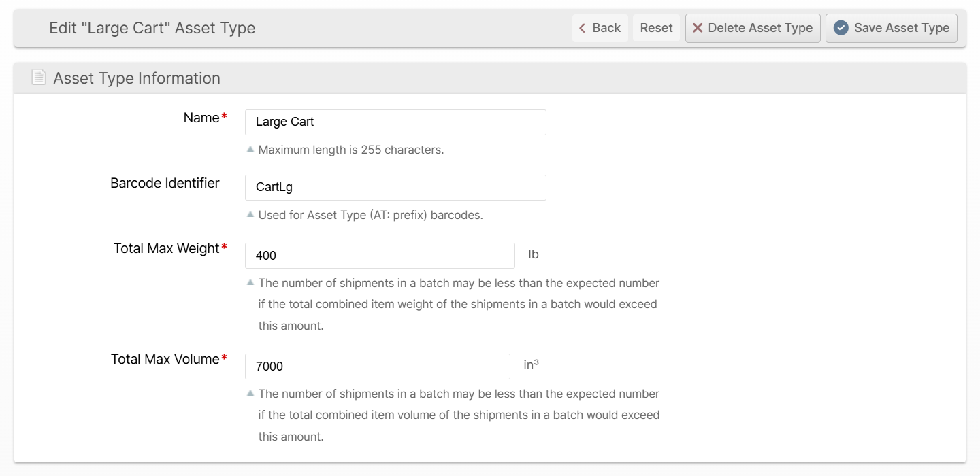Image resolution: width=980 pixels, height=476 pixels.
Task: Click the Barcode Identifier label
Action: coord(165,183)
